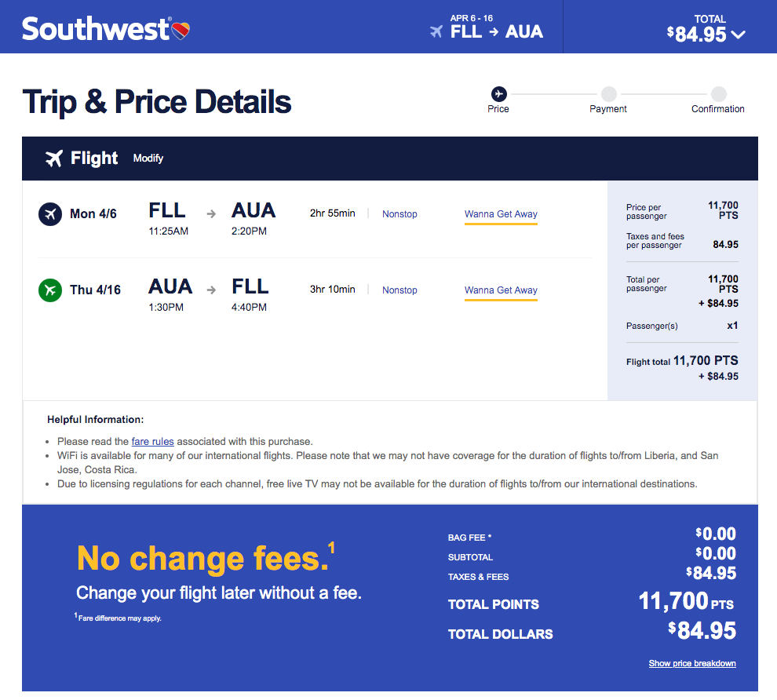The width and height of the screenshot is (777, 700).
Task: Click the APR 6 - 16 trip summary
Action: 471,18
